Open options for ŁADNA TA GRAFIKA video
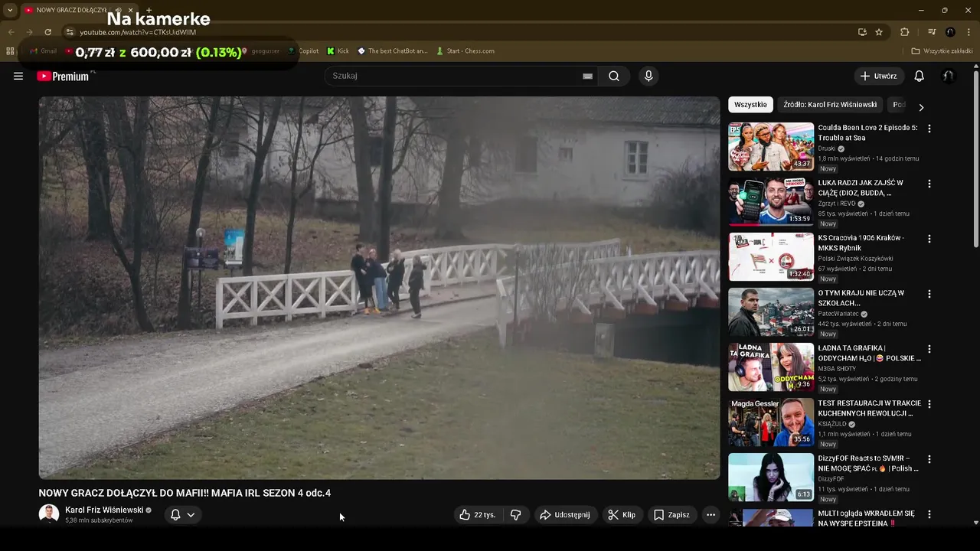This screenshot has height=551, width=980. pos(929,349)
